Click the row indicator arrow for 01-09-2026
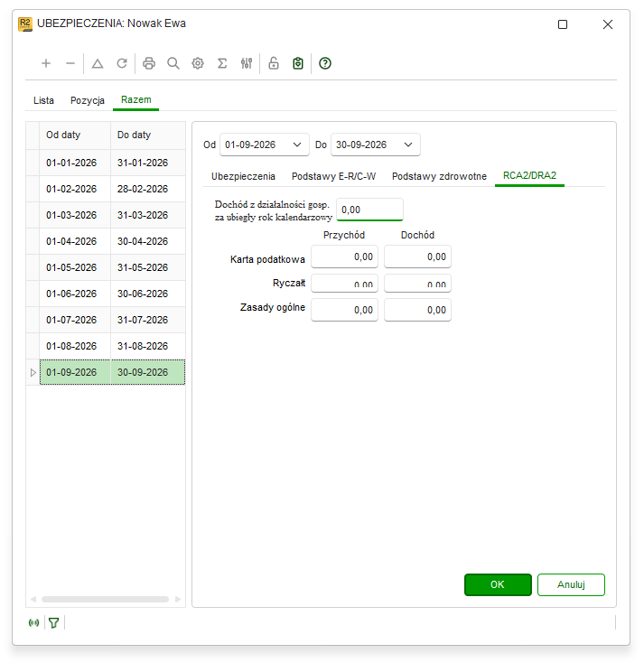Viewport: 644px width, 672px height. pos(33,372)
